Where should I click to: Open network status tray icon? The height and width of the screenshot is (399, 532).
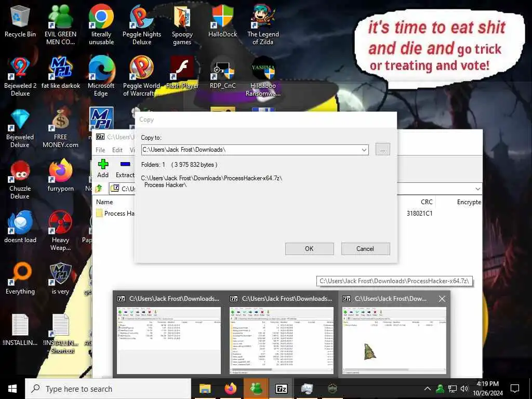point(453,389)
